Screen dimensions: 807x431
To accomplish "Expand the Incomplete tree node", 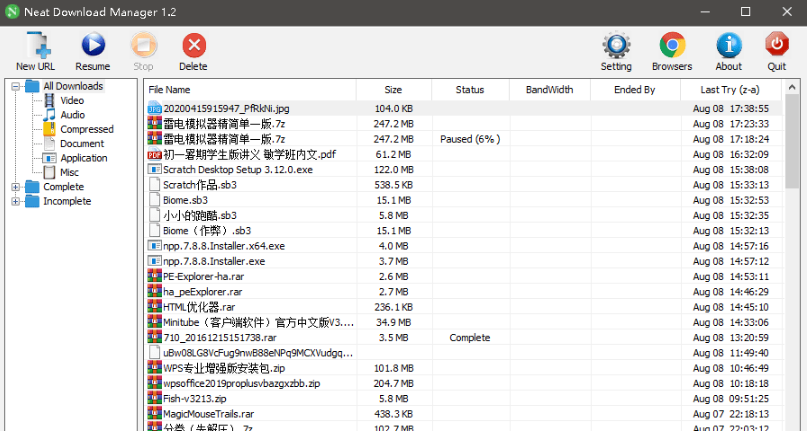I will pos(15,201).
